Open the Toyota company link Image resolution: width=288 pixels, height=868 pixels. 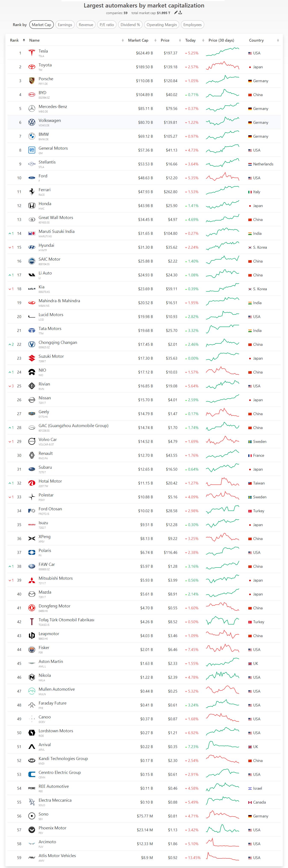pos(45,65)
